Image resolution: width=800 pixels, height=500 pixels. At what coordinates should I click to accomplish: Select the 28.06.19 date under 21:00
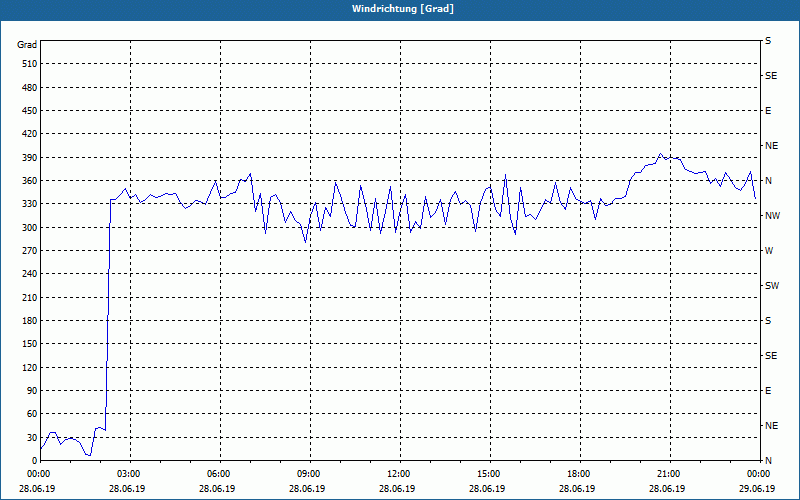point(667,488)
